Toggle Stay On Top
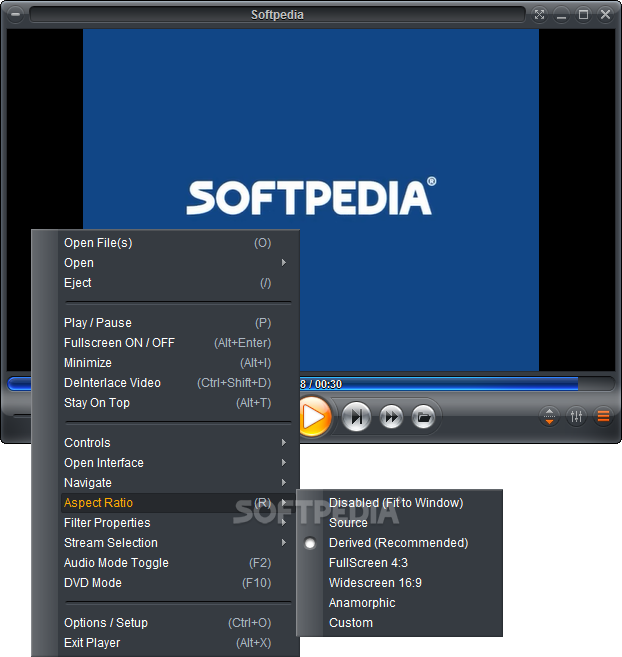622x657 pixels. click(x=178, y=403)
